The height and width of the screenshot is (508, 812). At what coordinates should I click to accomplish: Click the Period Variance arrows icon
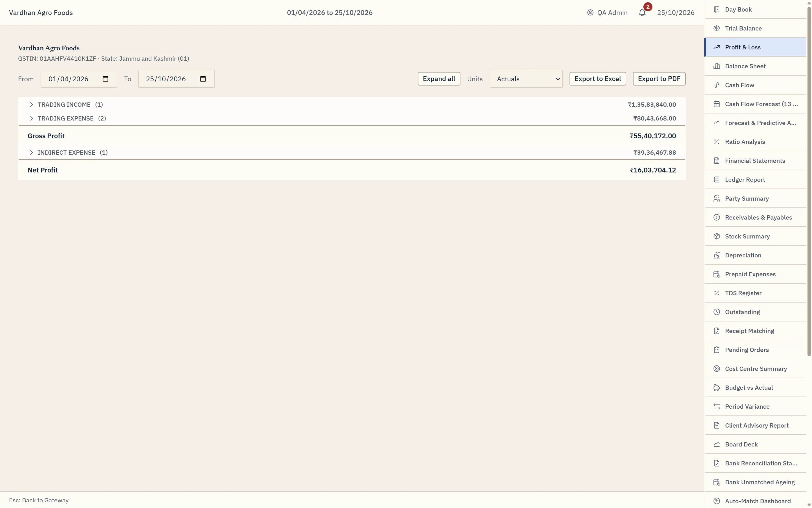[x=717, y=406]
